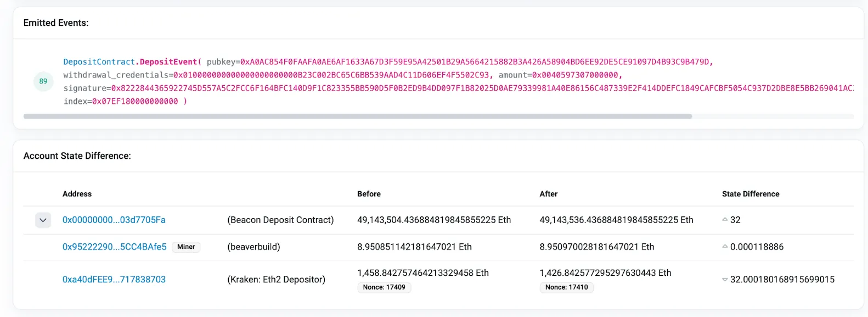
Task: Expand the Beacon Deposit Contract row chevron
Action: [x=43, y=220]
